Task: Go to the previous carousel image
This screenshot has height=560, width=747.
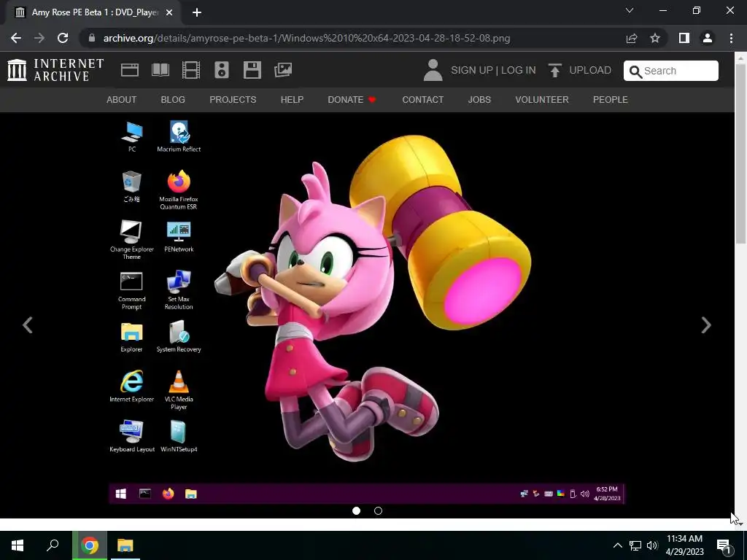Action: click(28, 325)
